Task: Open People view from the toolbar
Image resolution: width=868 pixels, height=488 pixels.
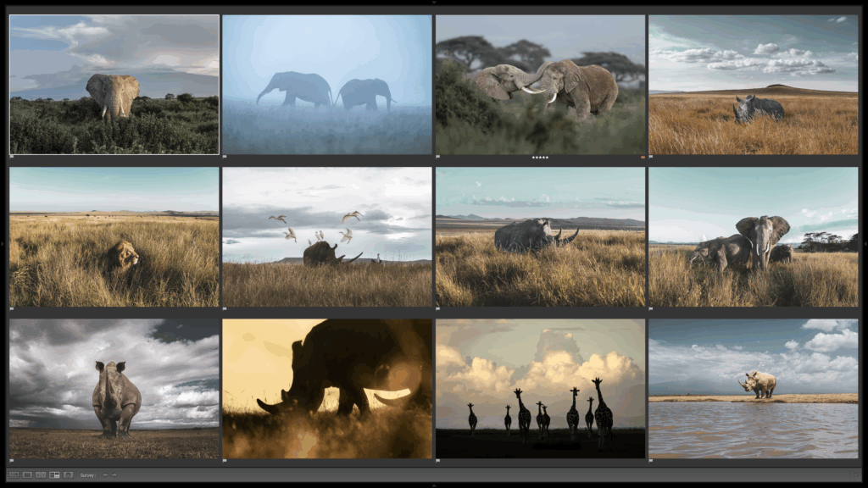Action: tap(68, 475)
